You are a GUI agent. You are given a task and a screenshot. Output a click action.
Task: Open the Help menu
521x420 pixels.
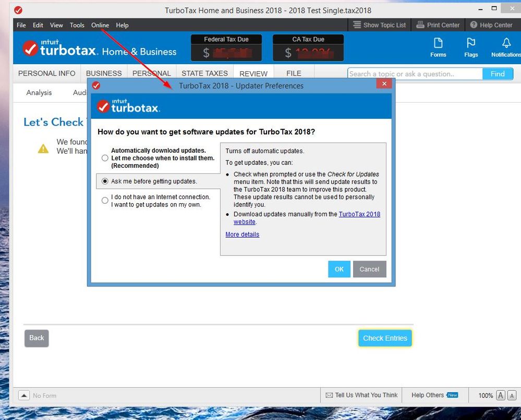click(122, 25)
